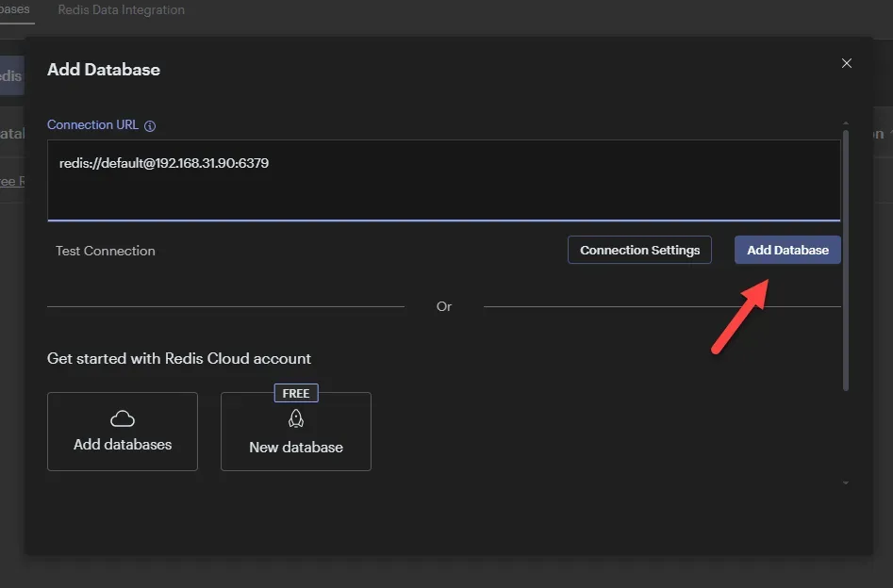Click the Test Connection button

point(106,251)
